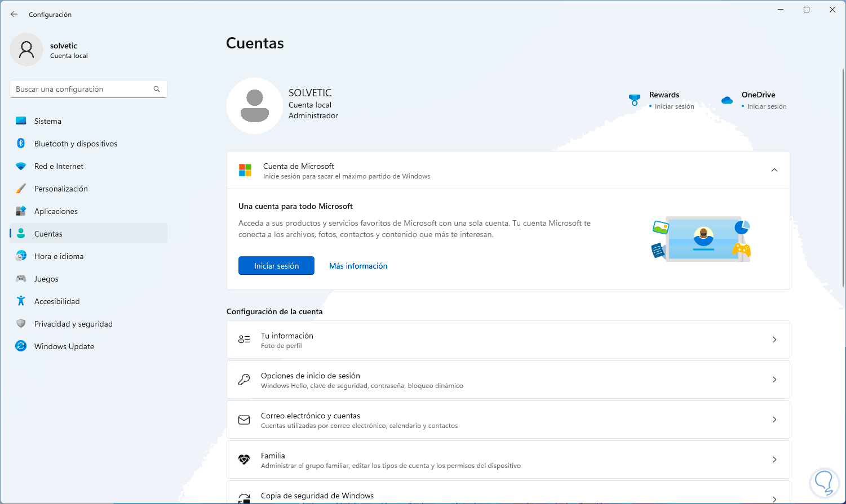Navigate to Aplicaciones
The height and width of the screenshot is (504, 846).
(x=88, y=211)
